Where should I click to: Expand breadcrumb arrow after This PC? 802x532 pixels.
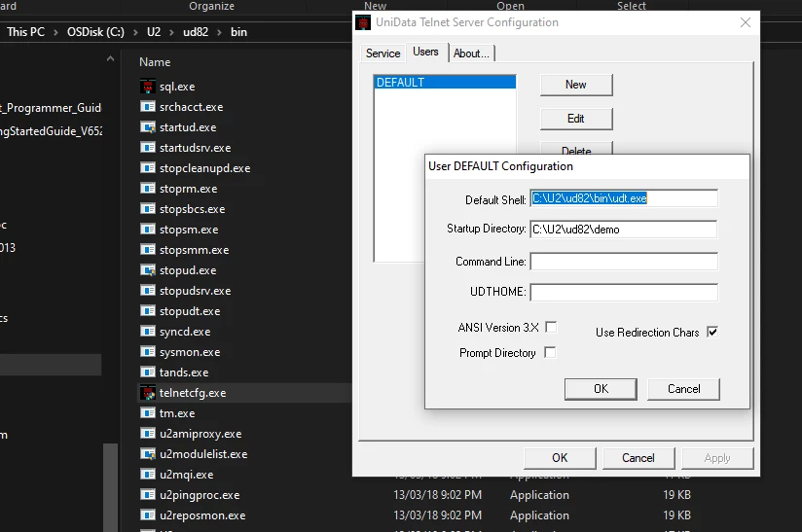(55, 32)
